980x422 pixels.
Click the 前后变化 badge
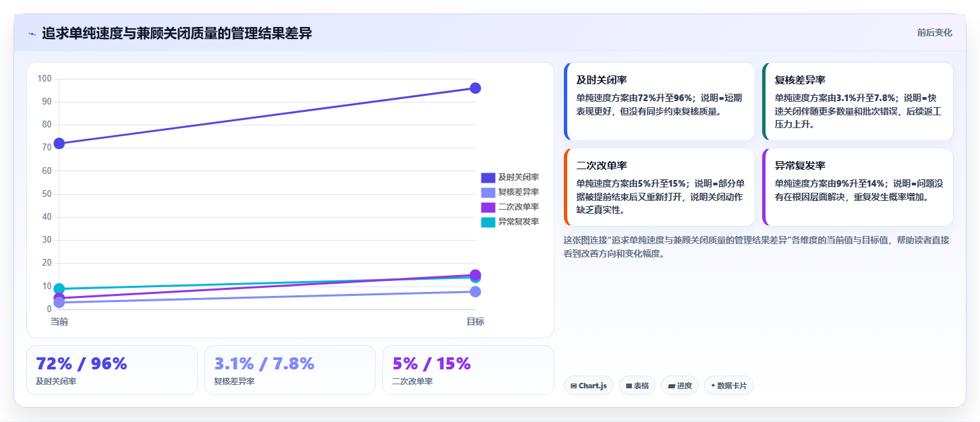coord(934,32)
